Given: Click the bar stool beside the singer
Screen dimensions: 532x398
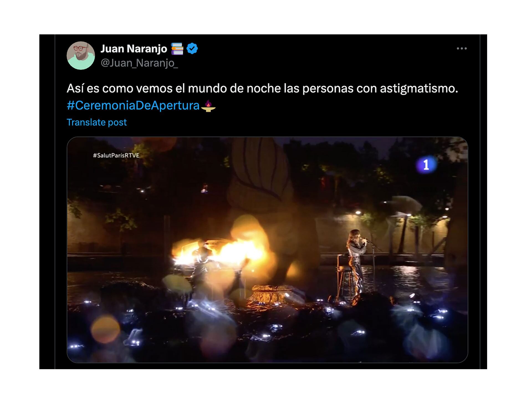Looking at the screenshot, I should click(344, 277).
